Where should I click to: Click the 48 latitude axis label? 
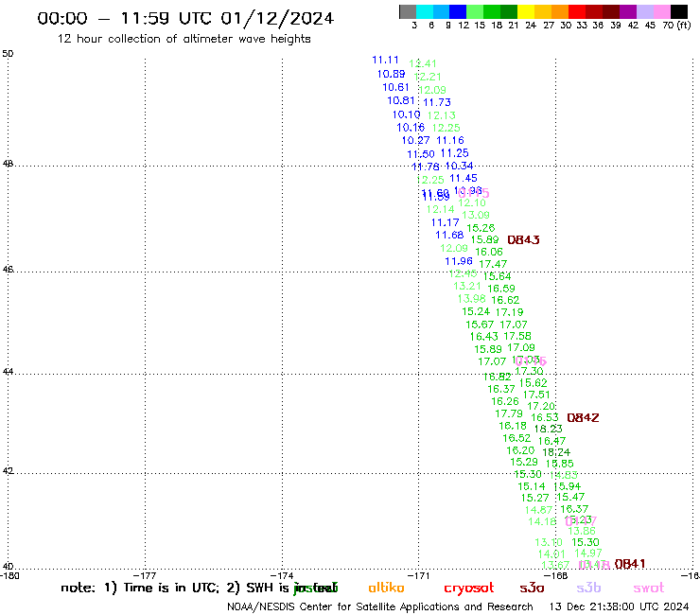click(x=8, y=164)
